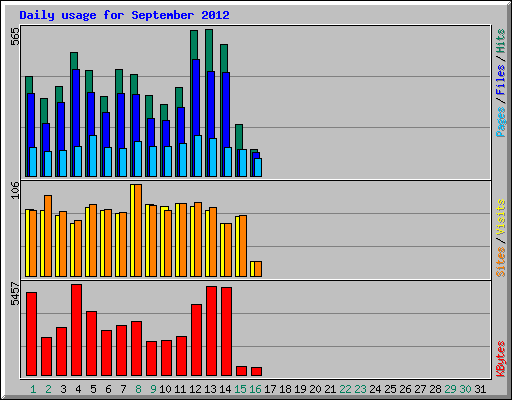Click the chart title 'Daily usage for September 2012'

pyautogui.click(x=124, y=15)
